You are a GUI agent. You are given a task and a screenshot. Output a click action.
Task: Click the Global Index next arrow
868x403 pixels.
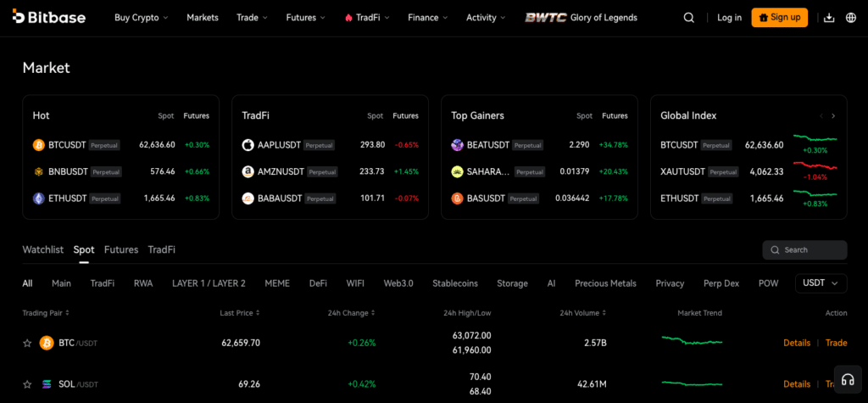tap(833, 116)
